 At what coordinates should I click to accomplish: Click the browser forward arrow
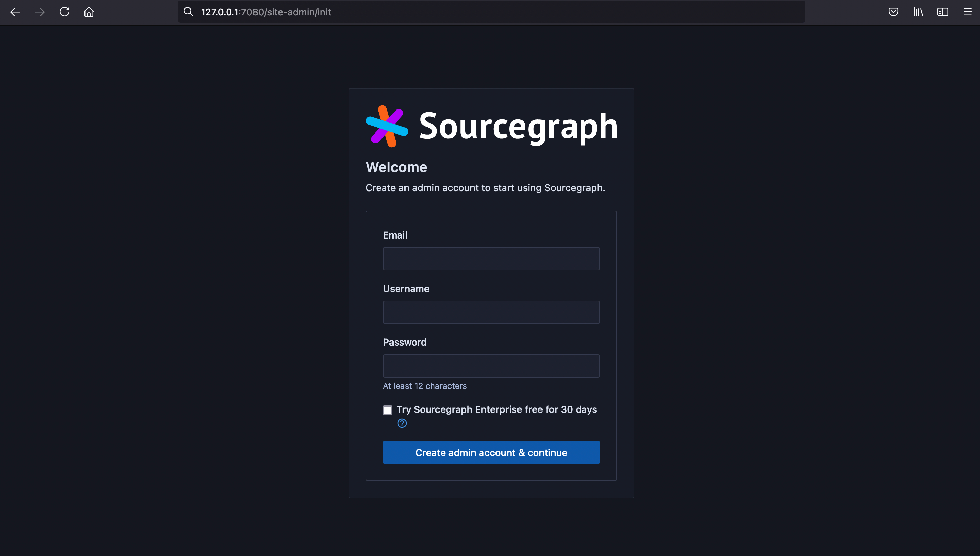(40, 12)
